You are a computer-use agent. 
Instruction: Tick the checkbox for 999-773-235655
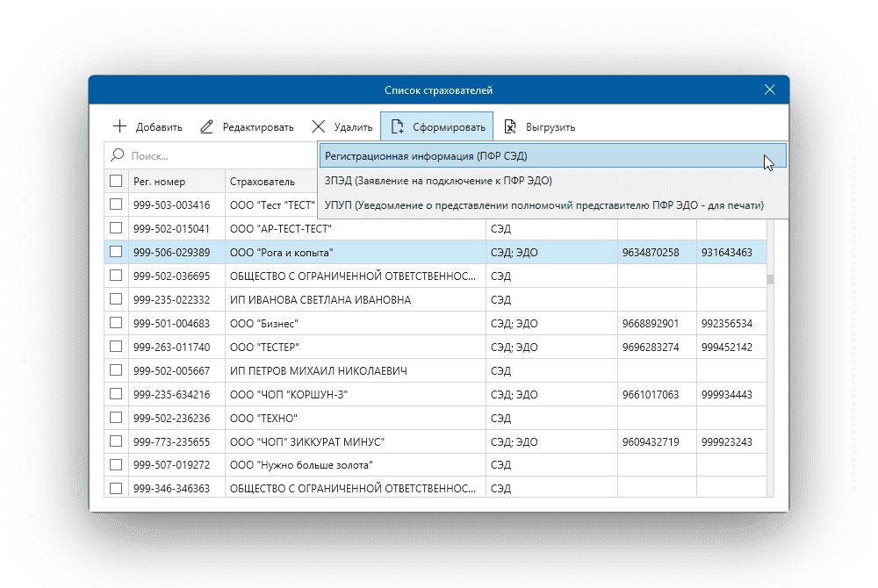click(x=116, y=441)
